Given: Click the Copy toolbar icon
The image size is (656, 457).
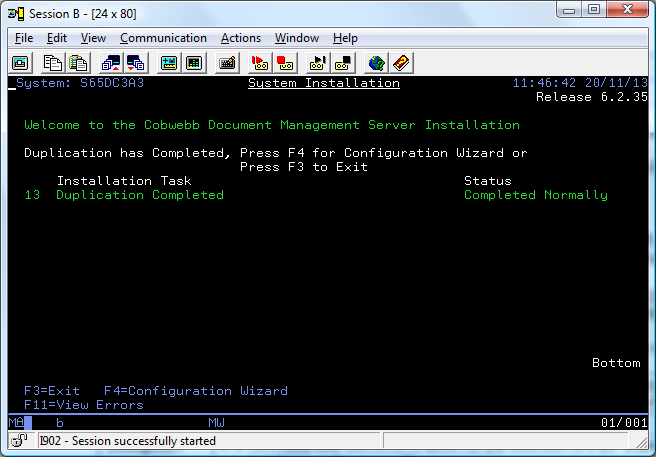Looking at the screenshot, I should [x=53, y=63].
